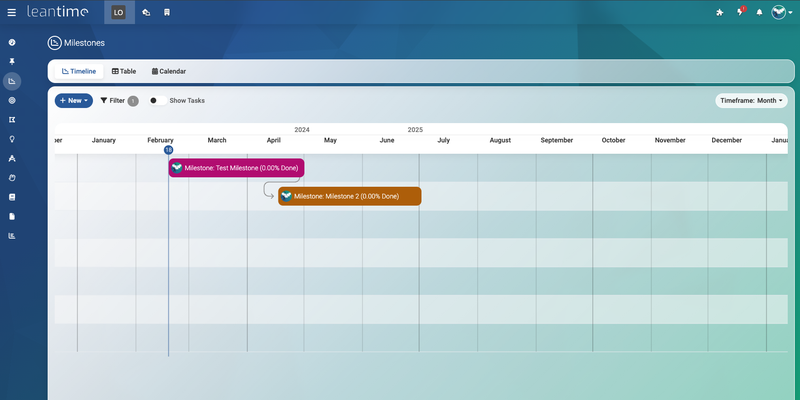The width and height of the screenshot is (800, 400).
Task: Open the wiki book sidebar icon
Action: pos(12,197)
